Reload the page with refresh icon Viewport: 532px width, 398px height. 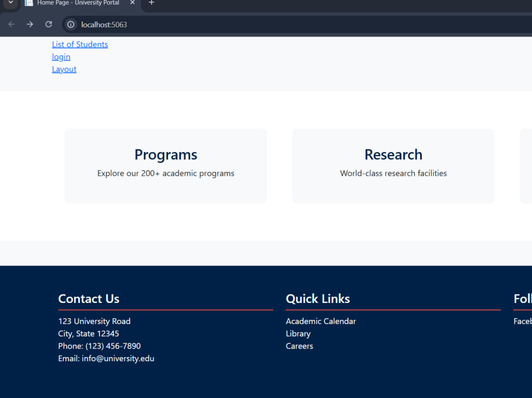(x=48, y=24)
